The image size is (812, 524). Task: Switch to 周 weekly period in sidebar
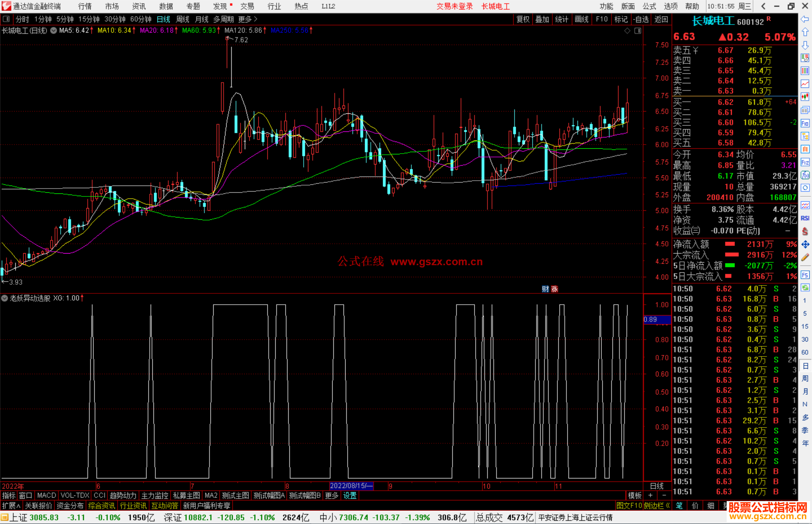point(805,378)
